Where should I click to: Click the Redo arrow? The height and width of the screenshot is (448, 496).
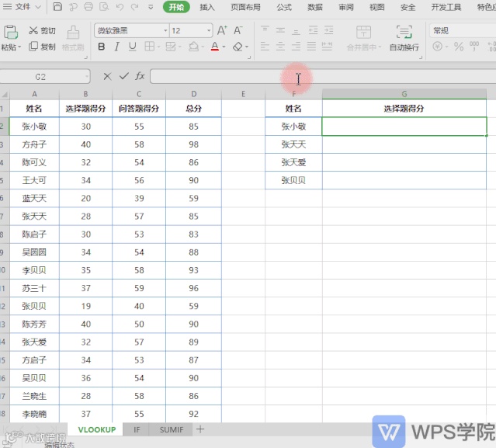[135, 7]
